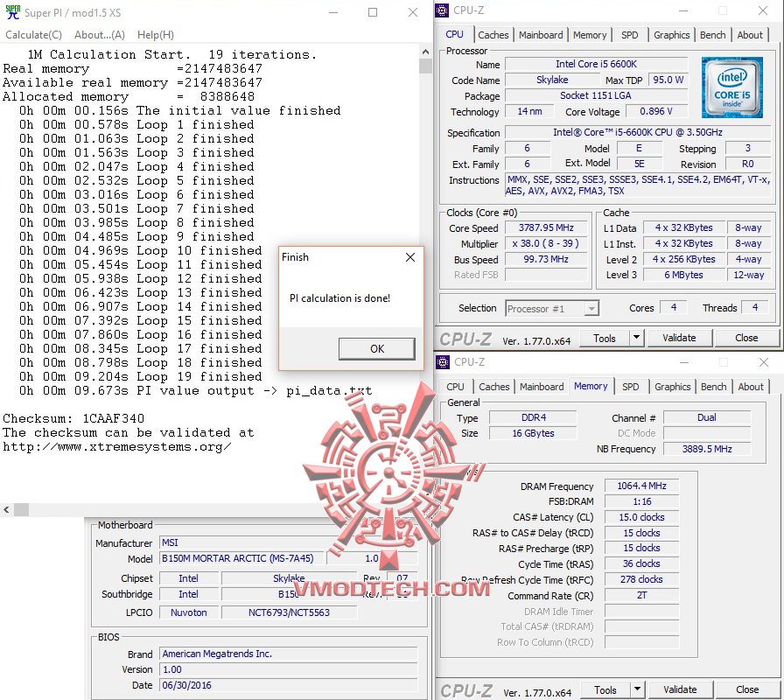Switch to the Caches tab
784x700 pixels.
tap(493, 34)
